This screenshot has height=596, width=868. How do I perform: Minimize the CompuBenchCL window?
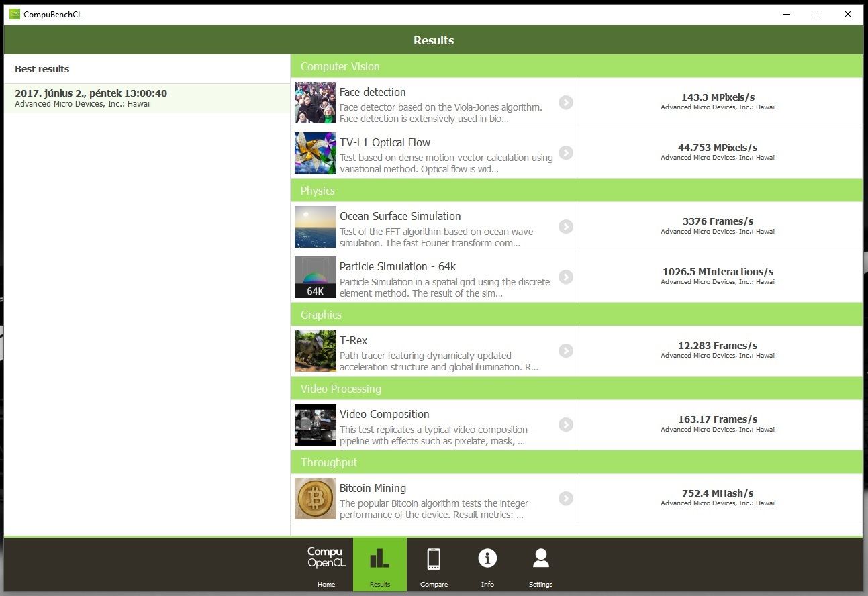tap(785, 14)
